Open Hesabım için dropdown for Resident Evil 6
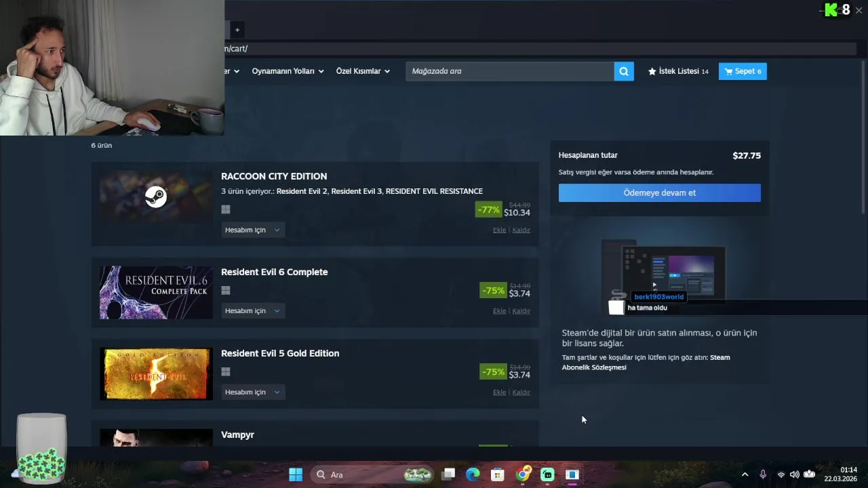The image size is (868, 488). 253,310
